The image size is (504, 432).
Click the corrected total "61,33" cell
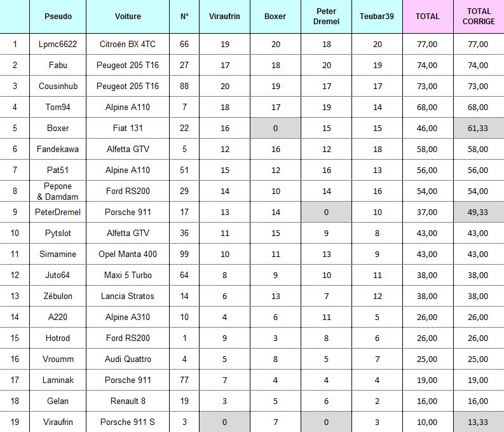coord(479,128)
